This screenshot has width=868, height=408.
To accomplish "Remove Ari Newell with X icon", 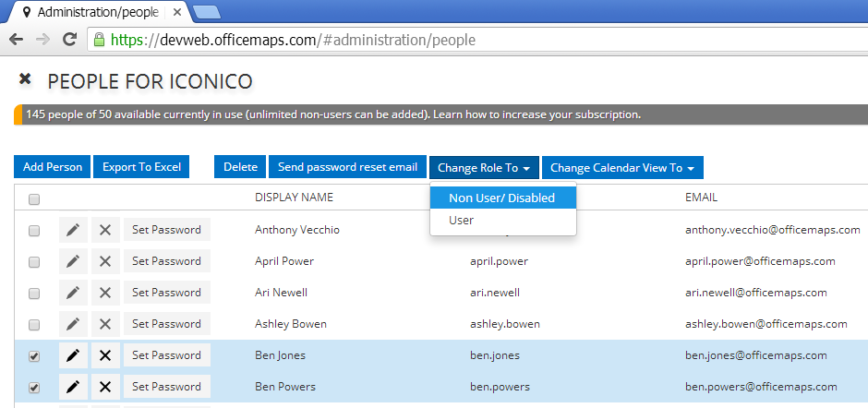I will click(x=105, y=293).
